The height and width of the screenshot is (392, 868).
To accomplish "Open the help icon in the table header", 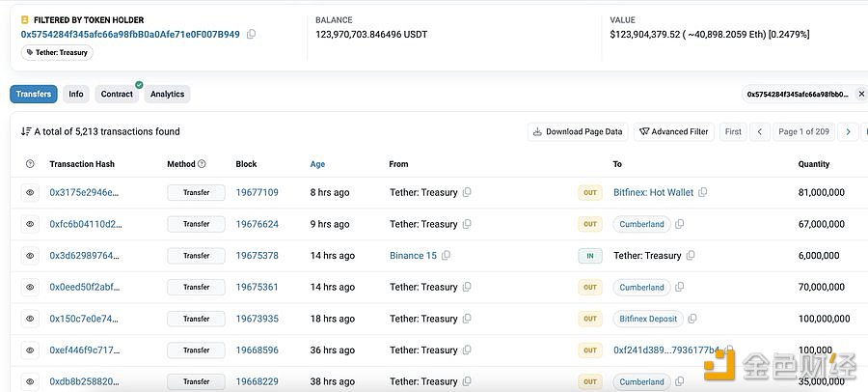I will tap(30, 164).
